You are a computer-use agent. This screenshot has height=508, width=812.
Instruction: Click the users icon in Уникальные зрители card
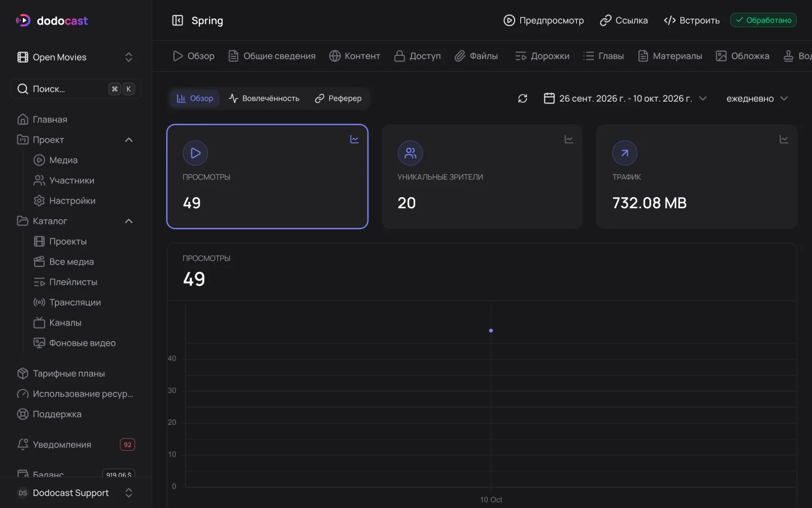[x=410, y=153]
